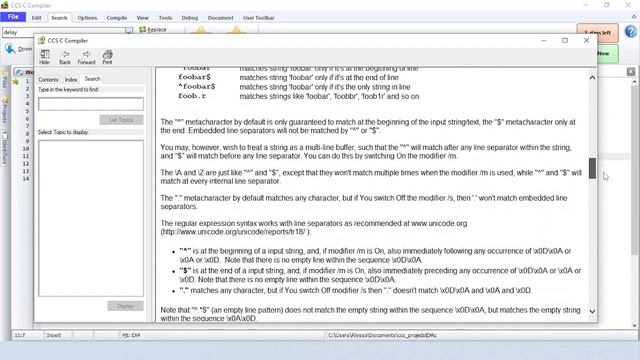
Task: Click the www.unicode.org tr18 URL text
Action: (x=235, y=232)
